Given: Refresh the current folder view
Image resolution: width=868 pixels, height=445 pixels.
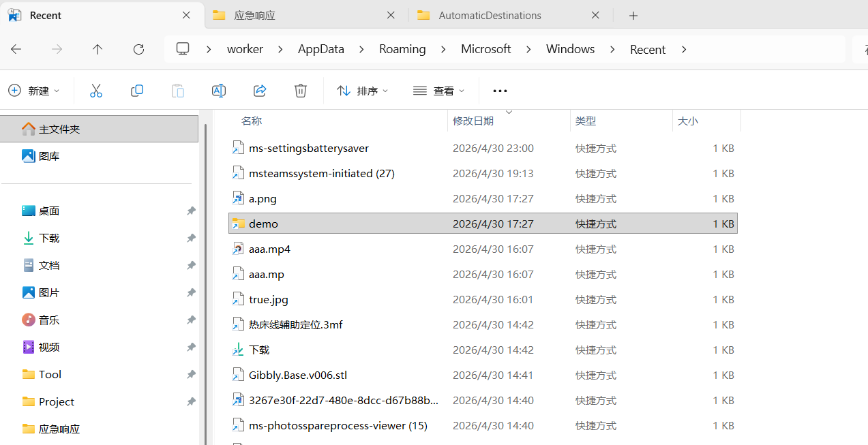Looking at the screenshot, I should pyautogui.click(x=138, y=49).
